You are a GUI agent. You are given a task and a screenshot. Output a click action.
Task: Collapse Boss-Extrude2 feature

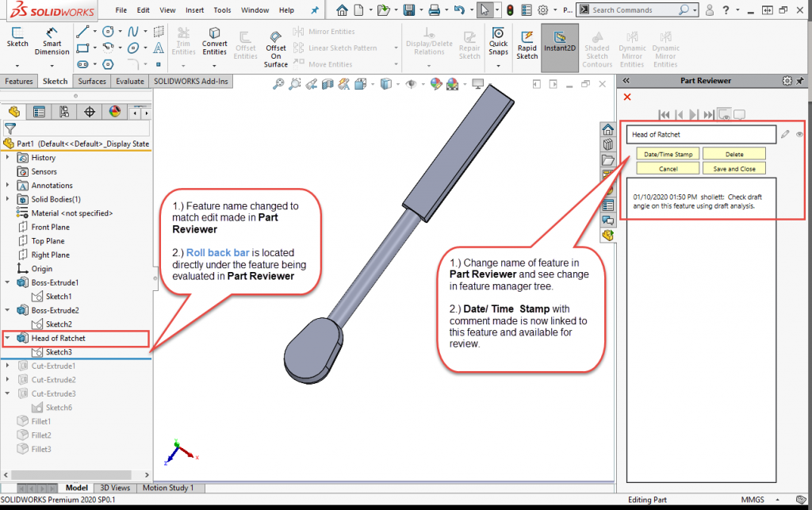7,310
